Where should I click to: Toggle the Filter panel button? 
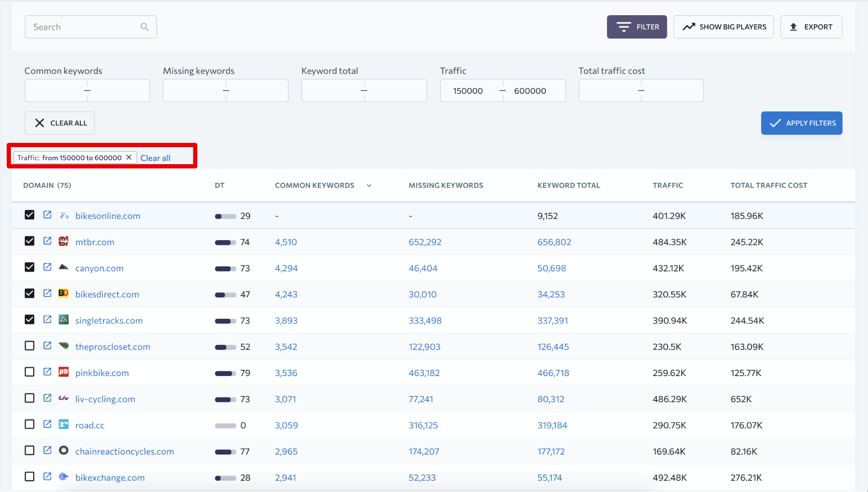[x=637, y=27]
